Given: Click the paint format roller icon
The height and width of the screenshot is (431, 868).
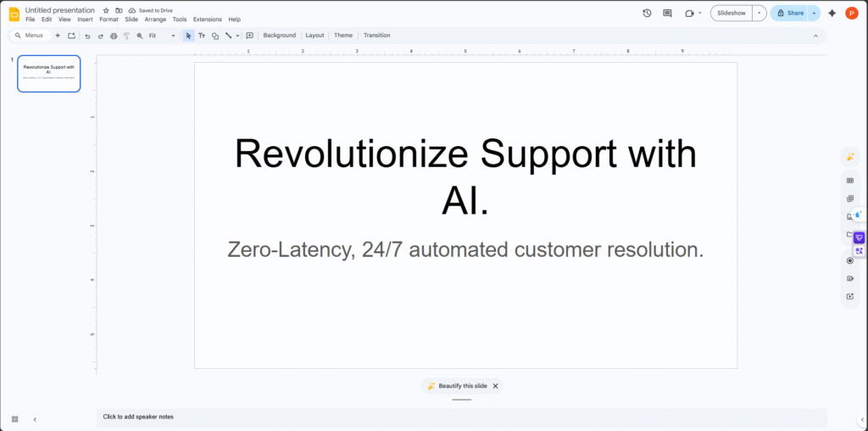Looking at the screenshot, I should click(x=126, y=36).
